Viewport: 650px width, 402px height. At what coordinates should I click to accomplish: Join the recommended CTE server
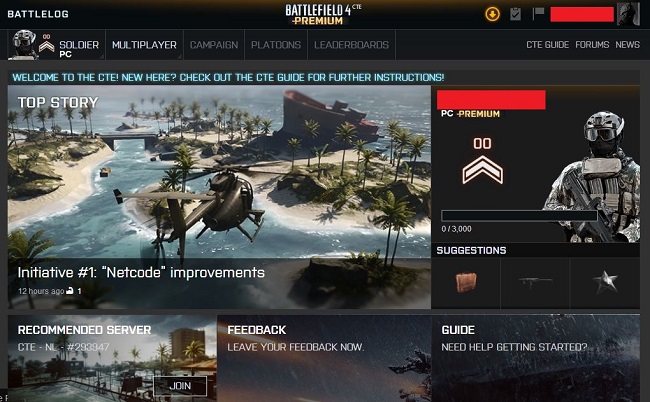click(x=180, y=386)
